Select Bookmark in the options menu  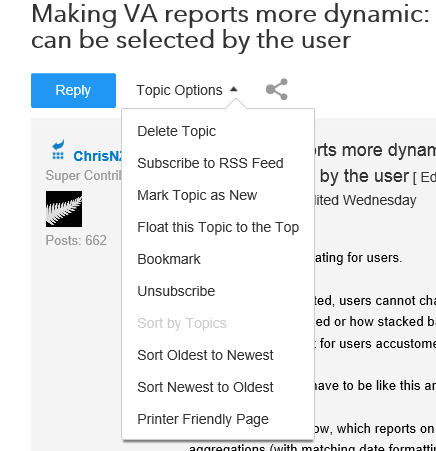[x=169, y=259]
